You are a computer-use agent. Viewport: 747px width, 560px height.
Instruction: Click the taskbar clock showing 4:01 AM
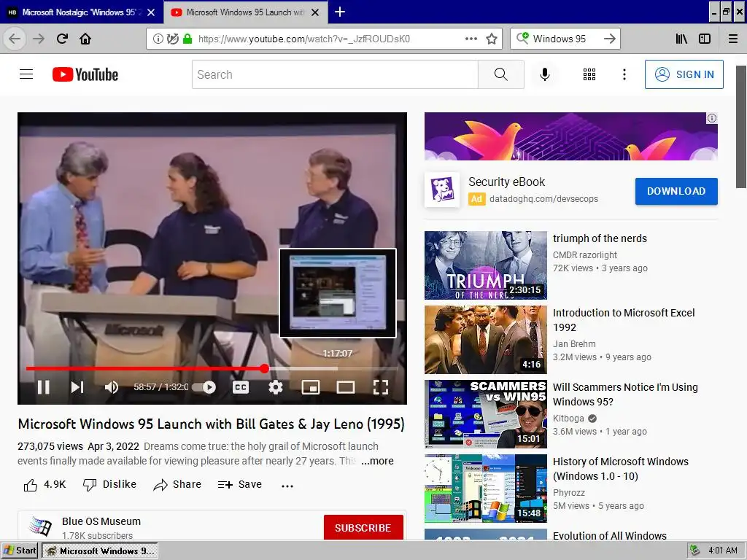tap(723, 551)
